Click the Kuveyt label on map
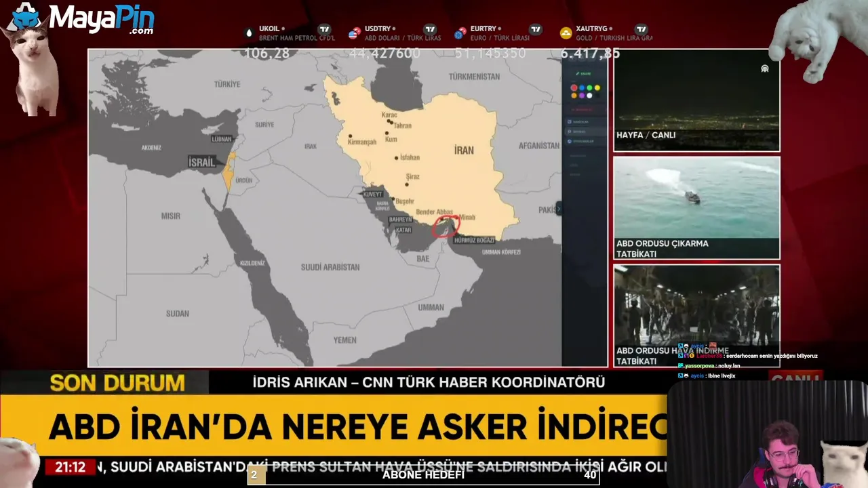The width and height of the screenshot is (868, 488). coord(372,195)
